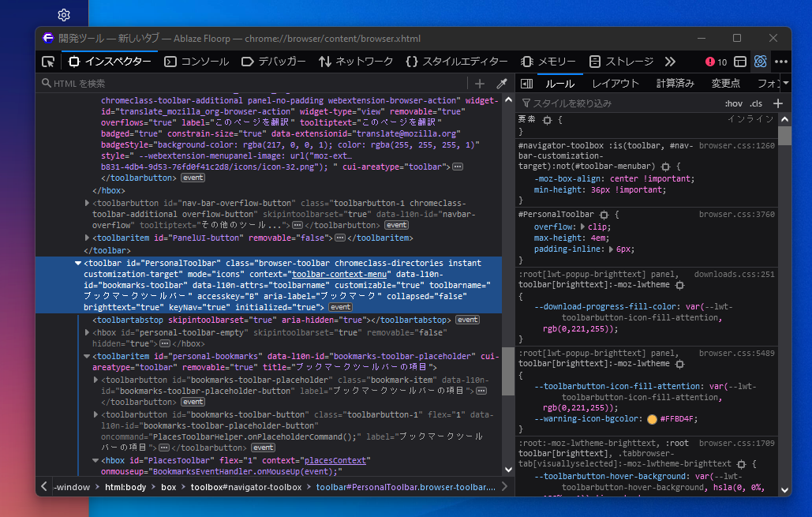Open browser.css:5489 source link
This screenshot has height=517, width=812.
pos(736,354)
